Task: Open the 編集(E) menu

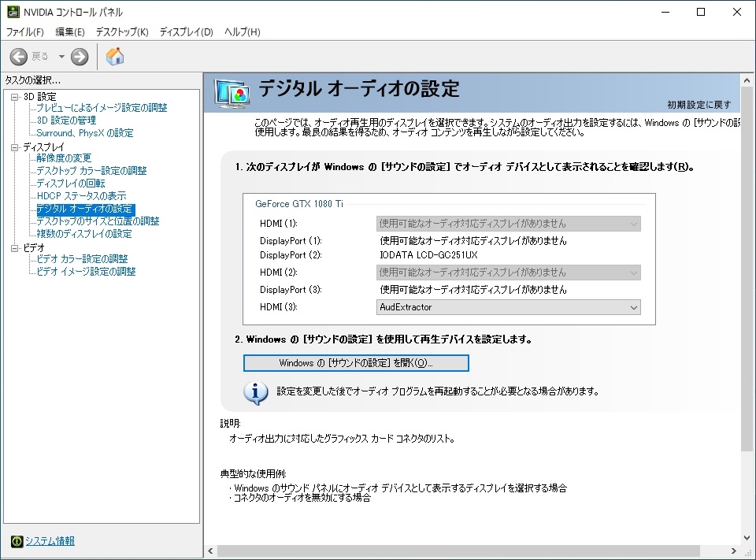Action: coord(70,32)
